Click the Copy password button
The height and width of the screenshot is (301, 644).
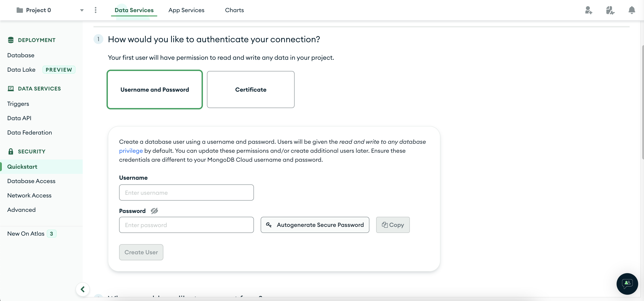click(x=393, y=225)
